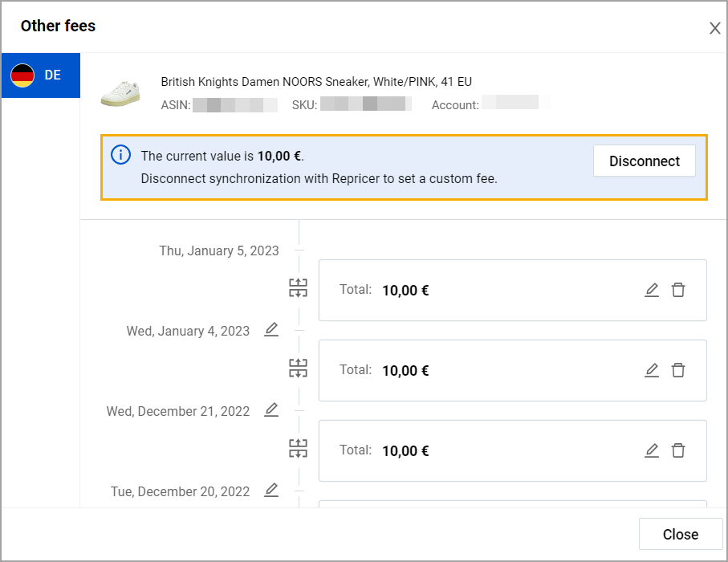This screenshot has width=728, height=562.
Task: Click split icon beside January 5 entry
Action: point(298,288)
